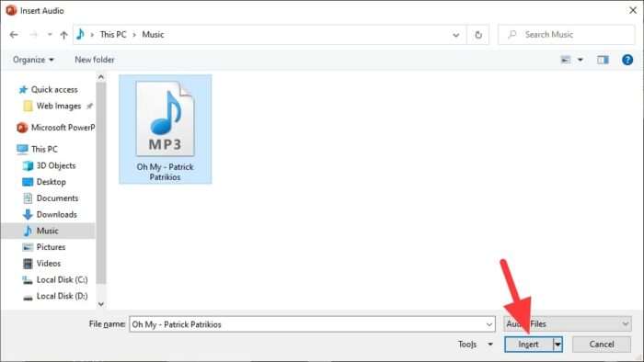Open Insert button's dropdown arrow
The height and width of the screenshot is (362, 644).
(x=558, y=345)
